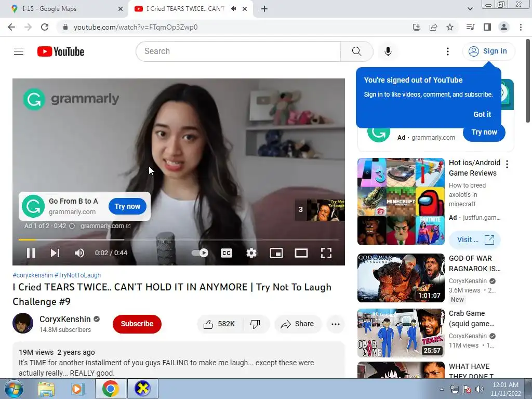Screen dimensions: 532x399
Task: Activate miniplayer mode
Action: pos(276,253)
